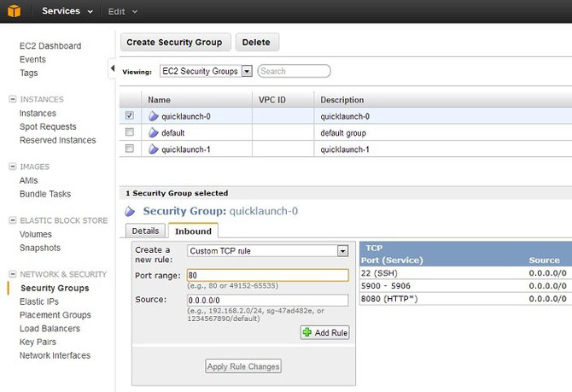Sort by the Description column header
This screenshot has width=572, height=392.
443,100
